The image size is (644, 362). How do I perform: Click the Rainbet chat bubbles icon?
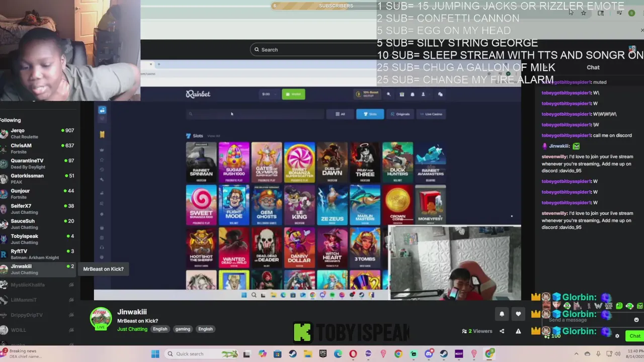click(440, 94)
